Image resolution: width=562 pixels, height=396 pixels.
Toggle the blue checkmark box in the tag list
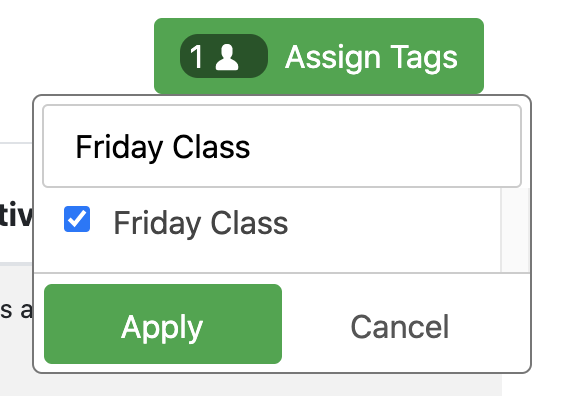77,219
